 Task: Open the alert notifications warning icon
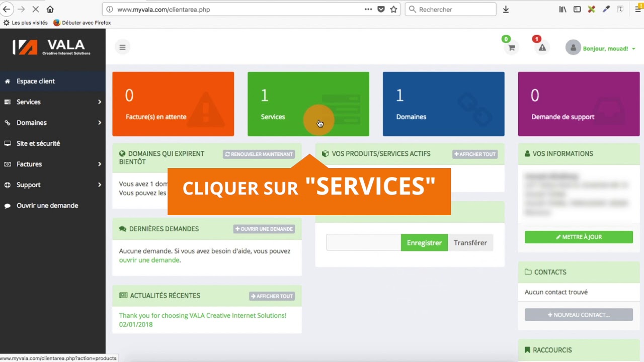click(542, 48)
